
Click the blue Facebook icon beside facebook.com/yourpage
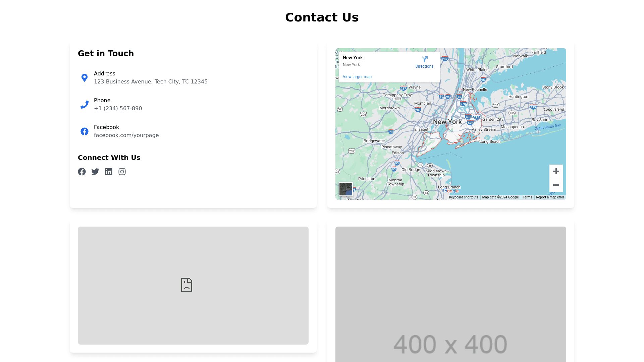[85, 131]
